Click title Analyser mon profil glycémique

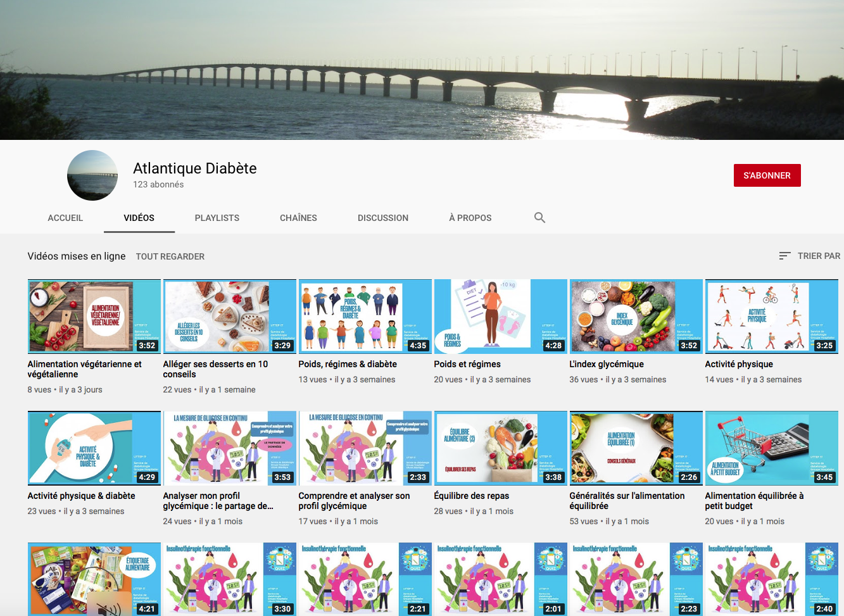tap(218, 501)
